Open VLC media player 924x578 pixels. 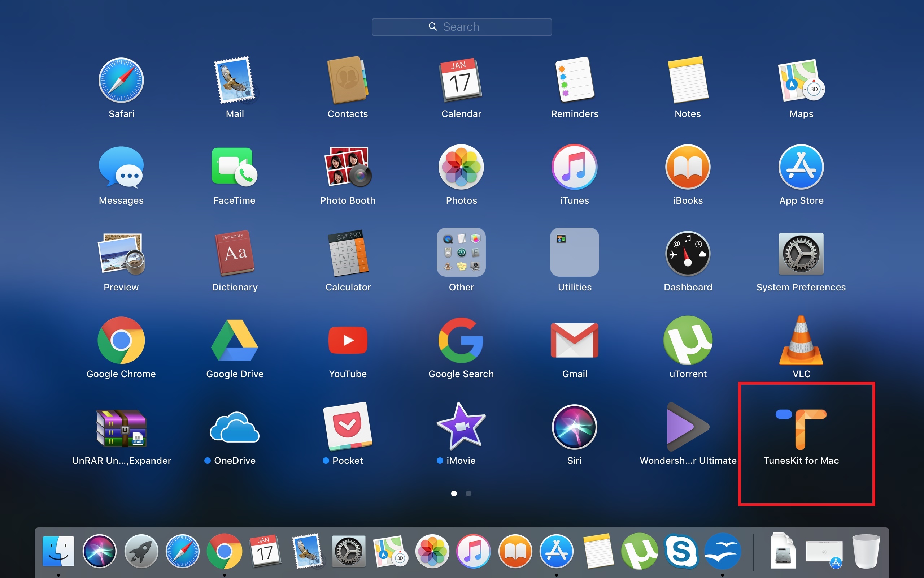tap(801, 340)
